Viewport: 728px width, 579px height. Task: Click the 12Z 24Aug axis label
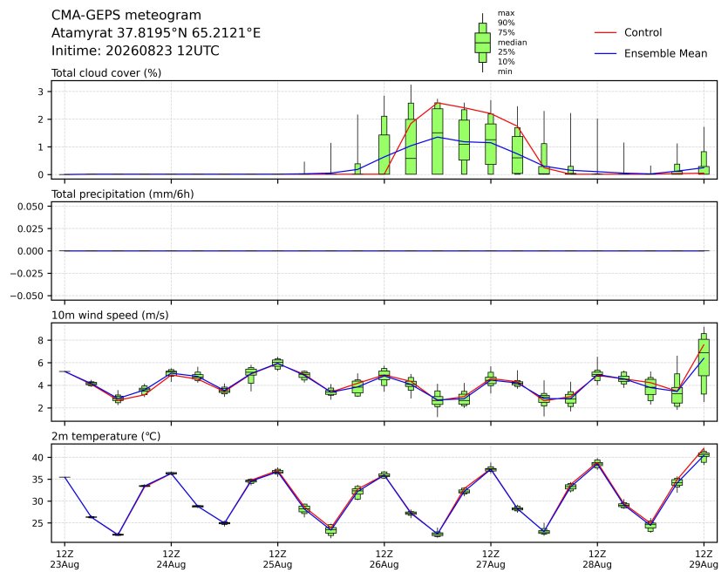172,560
